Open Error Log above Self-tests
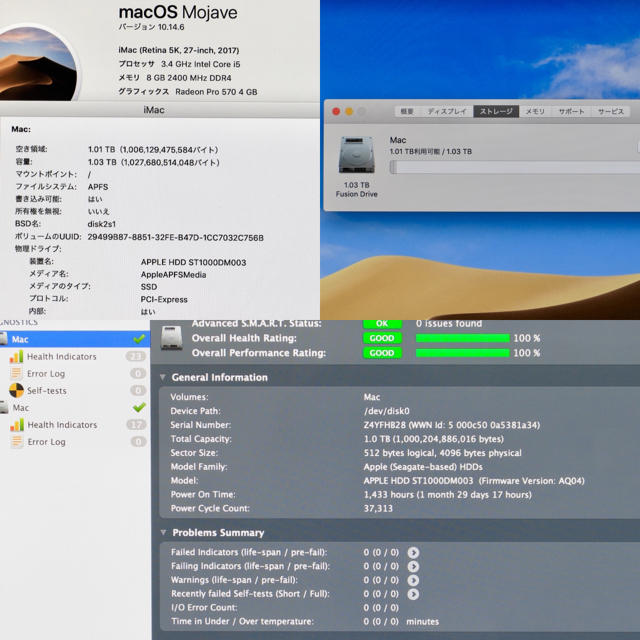The image size is (640, 640). tap(75, 373)
